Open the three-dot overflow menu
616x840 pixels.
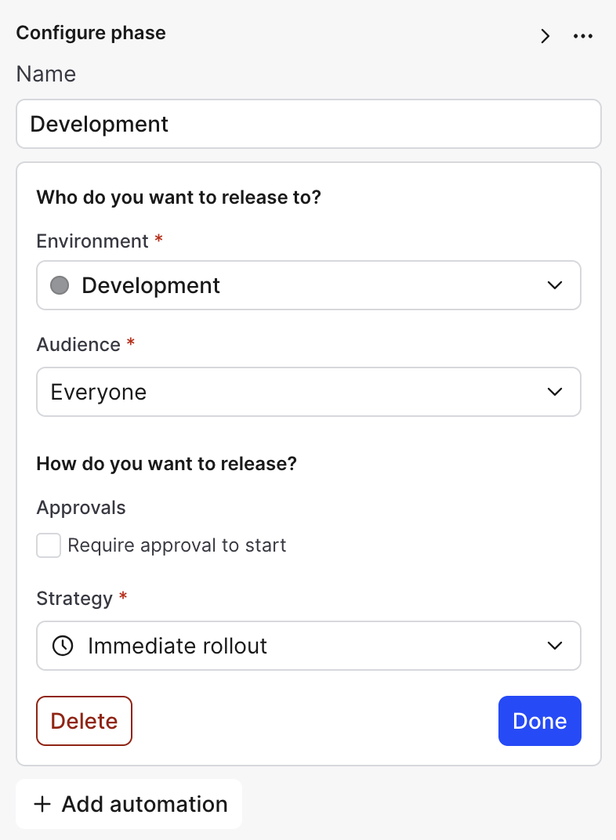(583, 36)
